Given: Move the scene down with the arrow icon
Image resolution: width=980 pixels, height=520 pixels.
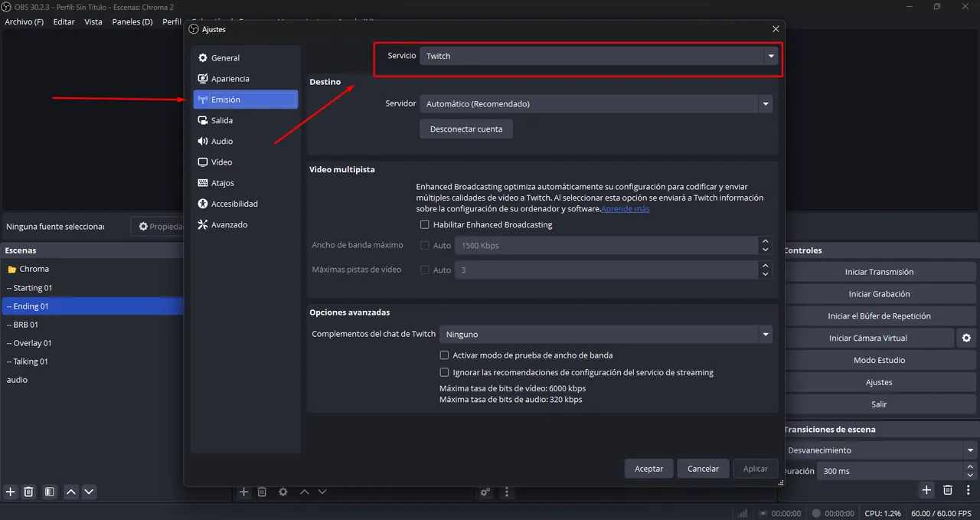Looking at the screenshot, I should tap(89, 492).
